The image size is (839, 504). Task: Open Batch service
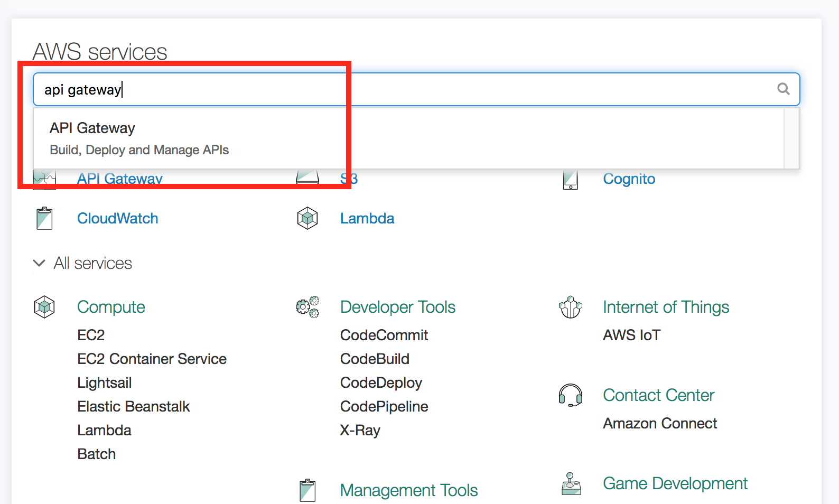click(96, 454)
